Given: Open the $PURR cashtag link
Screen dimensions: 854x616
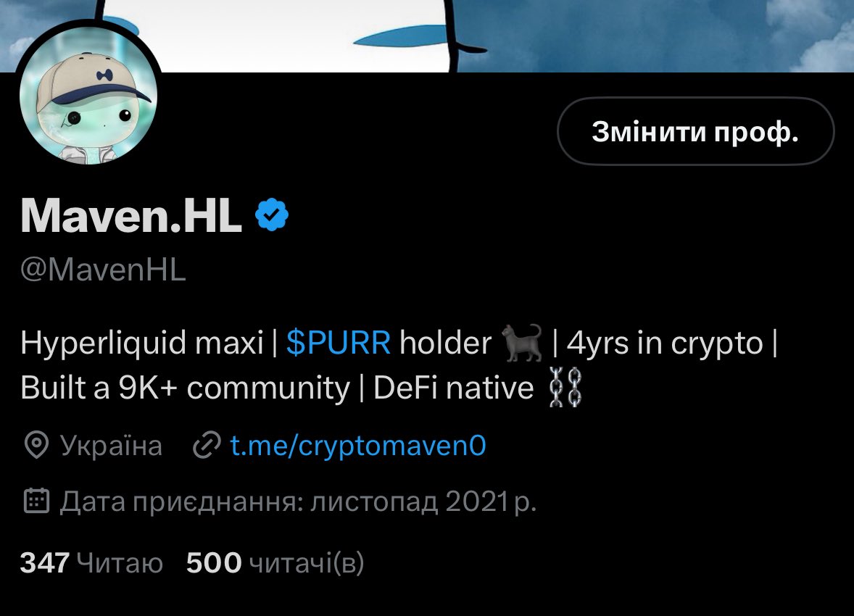Looking at the screenshot, I should [339, 343].
